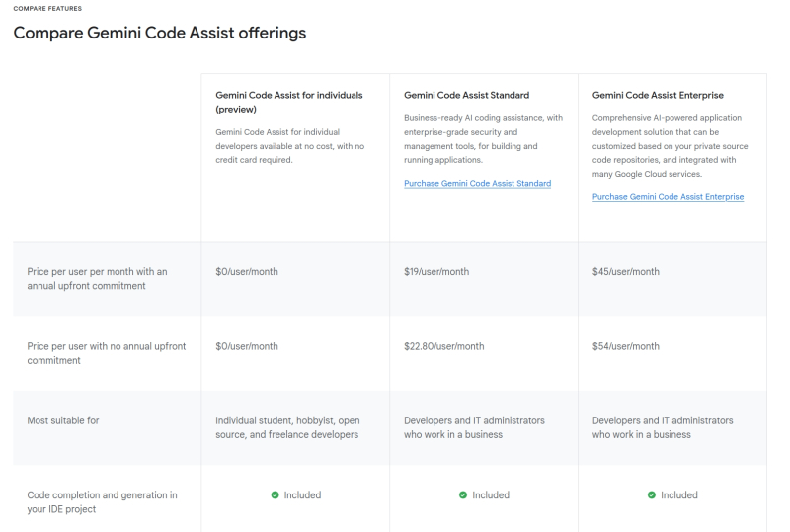790x532 pixels.
Task: Click the Purchase Gemini Code Assist Standard link
Action: (477, 184)
